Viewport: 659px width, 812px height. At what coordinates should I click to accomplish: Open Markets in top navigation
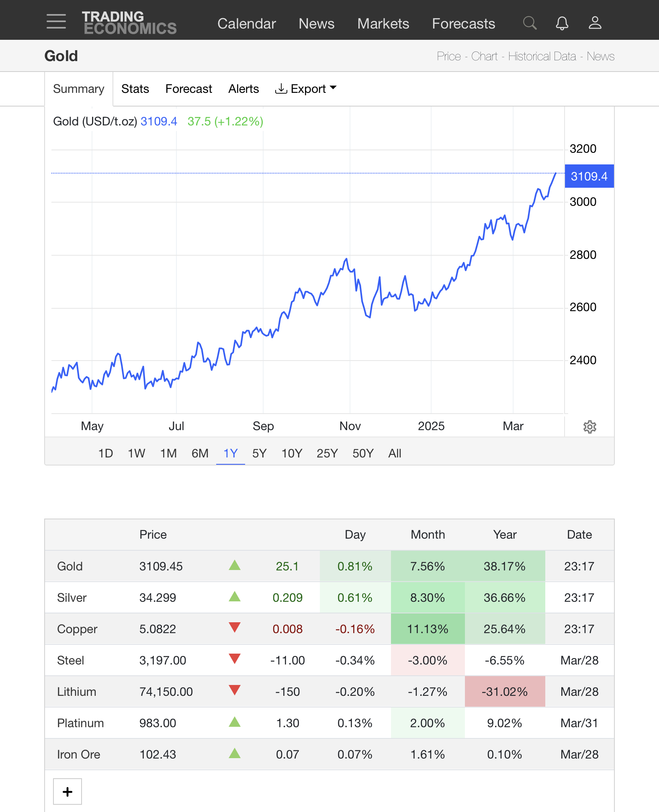coord(383,24)
